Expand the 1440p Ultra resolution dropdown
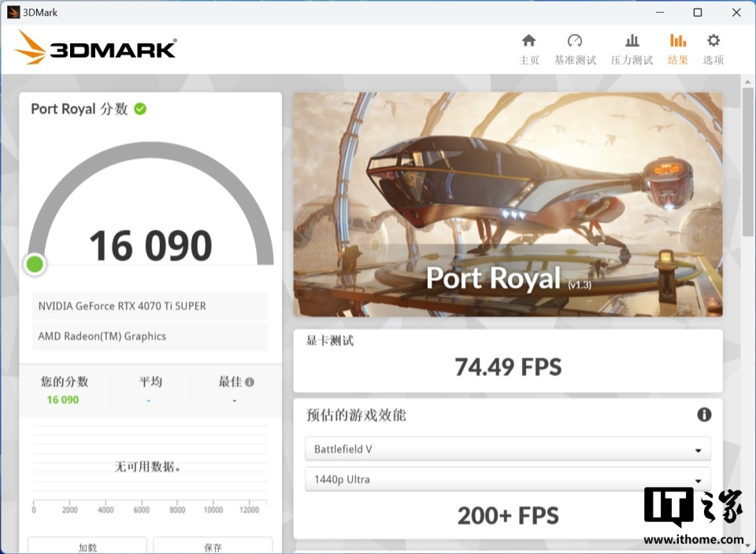 [508, 480]
